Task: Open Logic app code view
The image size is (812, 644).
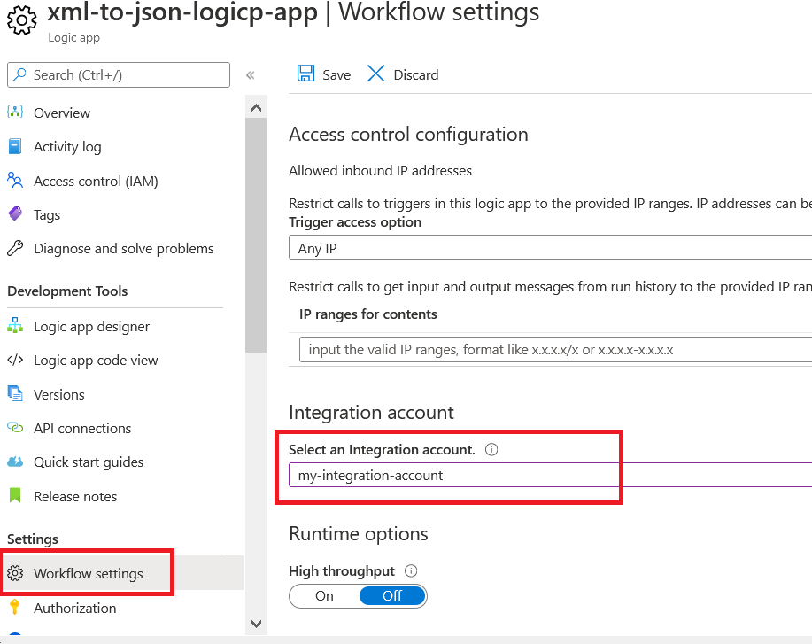Action: click(x=96, y=360)
